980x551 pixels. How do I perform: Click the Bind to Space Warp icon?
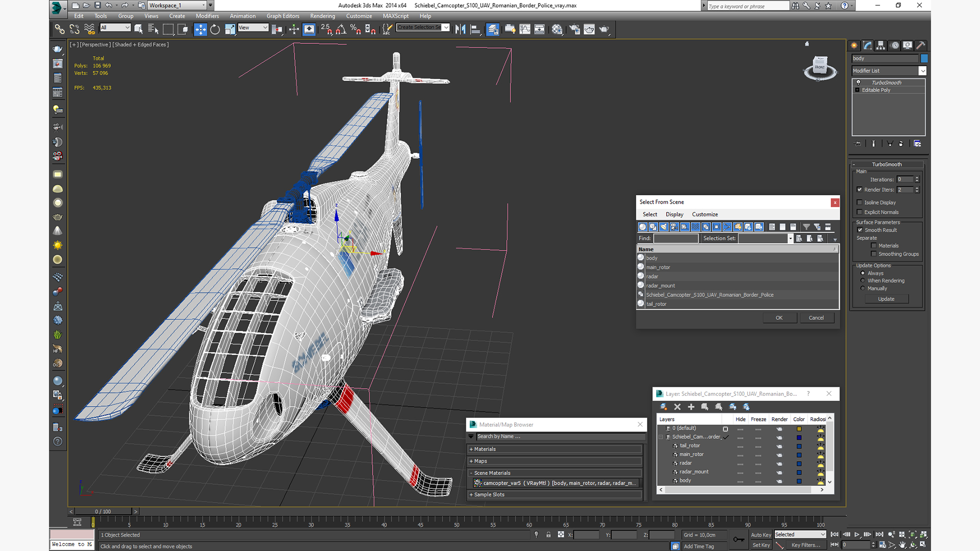point(89,30)
